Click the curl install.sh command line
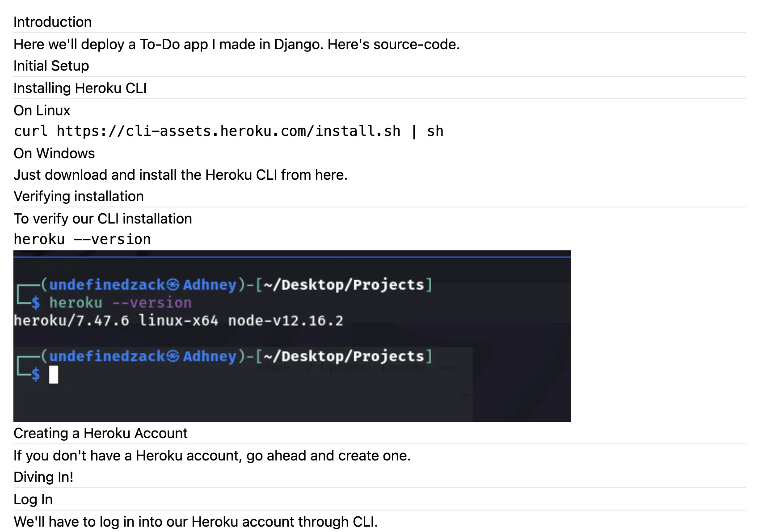This screenshot has width=783, height=532. tap(228, 131)
